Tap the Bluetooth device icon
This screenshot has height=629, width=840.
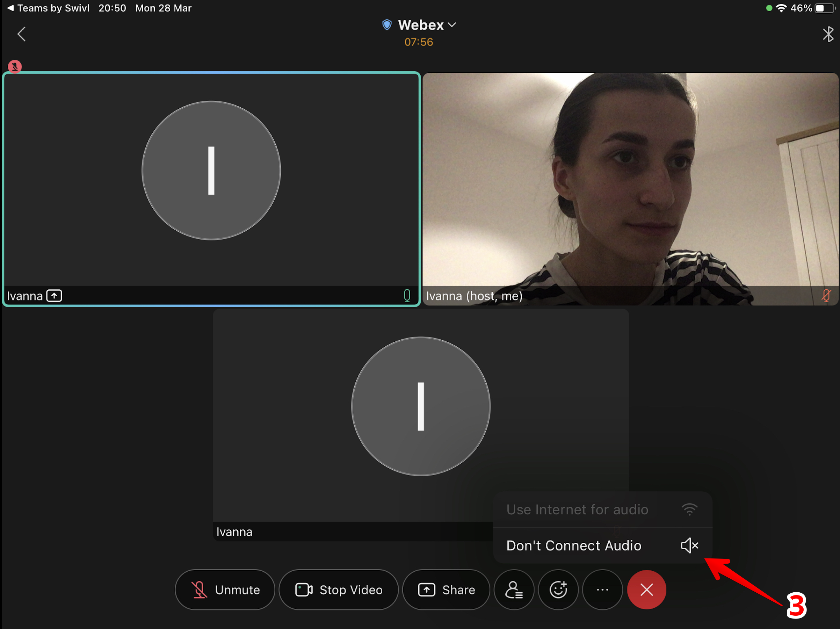pos(828,34)
